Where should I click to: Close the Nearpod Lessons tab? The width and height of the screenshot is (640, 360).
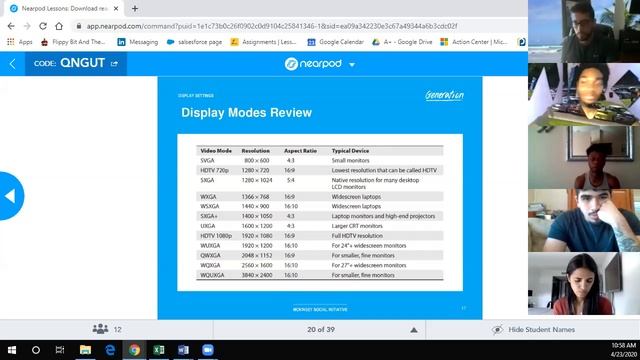[x=116, y=9]
